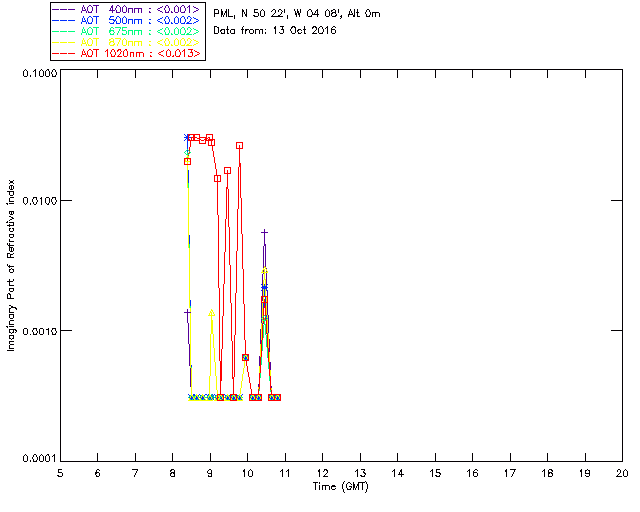This screenshot has width=640, height=512.
Task: Click the x-axis tick label 14
Action: click(398, 473)
